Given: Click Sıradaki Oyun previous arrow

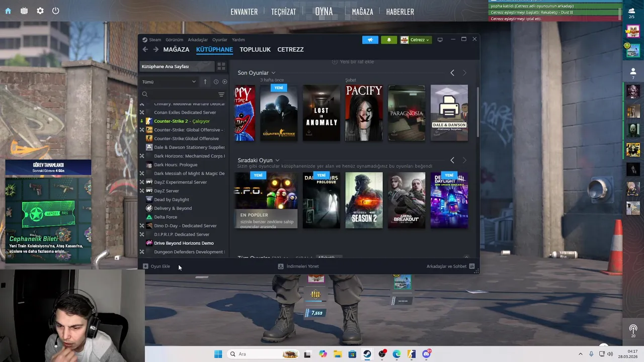Looking at the screenshot, I should pyautogui.click(x=452, y=160).
